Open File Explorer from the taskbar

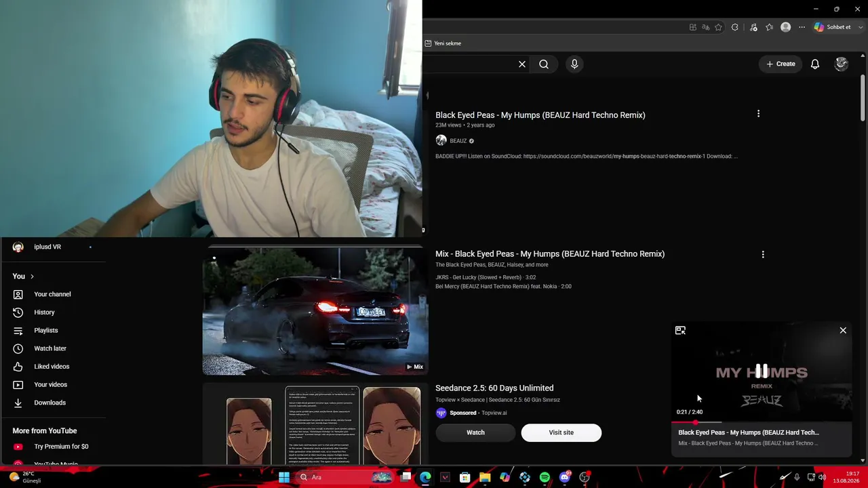(x=485, y=477)
